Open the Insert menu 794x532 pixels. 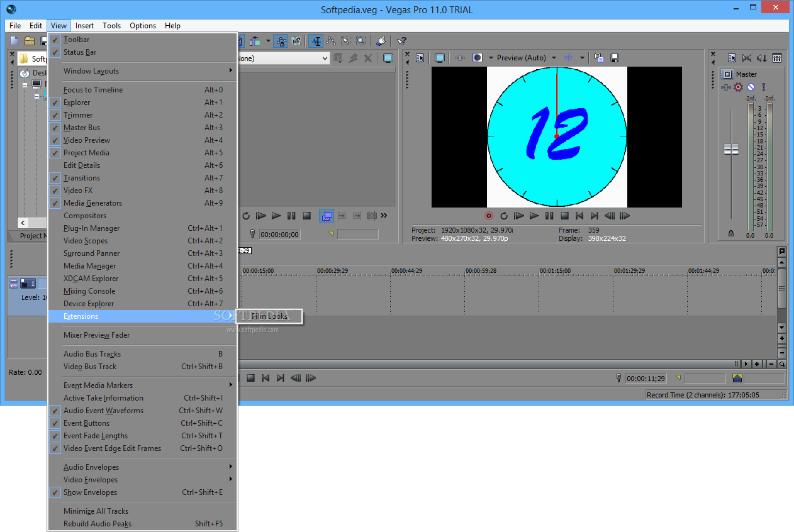84,26
